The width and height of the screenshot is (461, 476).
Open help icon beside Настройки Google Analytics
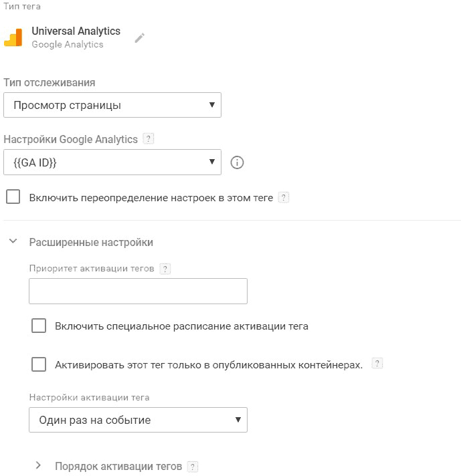pos(149,139)
